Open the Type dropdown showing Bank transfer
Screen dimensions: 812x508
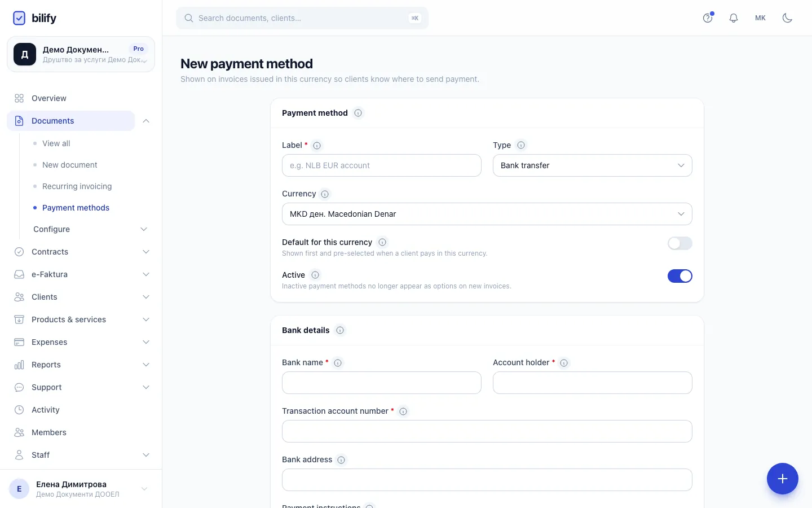pos(593,165)
